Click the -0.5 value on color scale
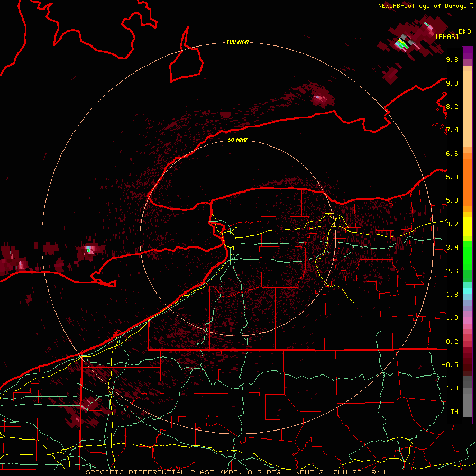Image resolution: width=476 pixels, height=476 pixels. [450, 365]
